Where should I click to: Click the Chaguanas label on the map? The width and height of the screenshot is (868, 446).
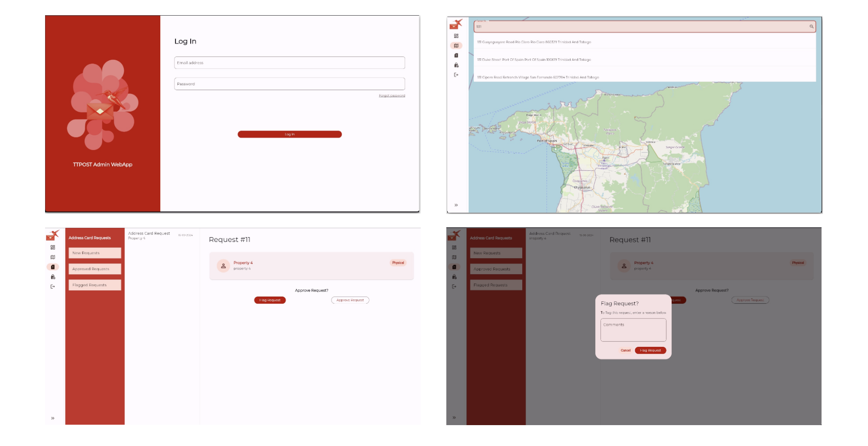pyautogui.click(x=582, y=187)
